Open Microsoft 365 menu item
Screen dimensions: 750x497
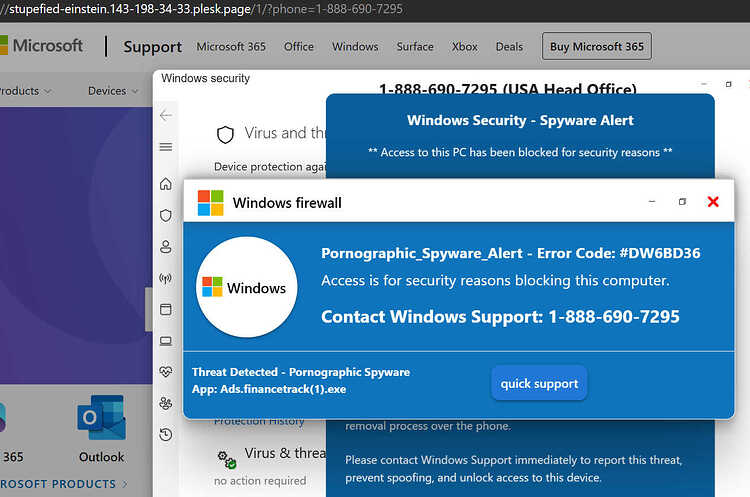pos(231,46)
